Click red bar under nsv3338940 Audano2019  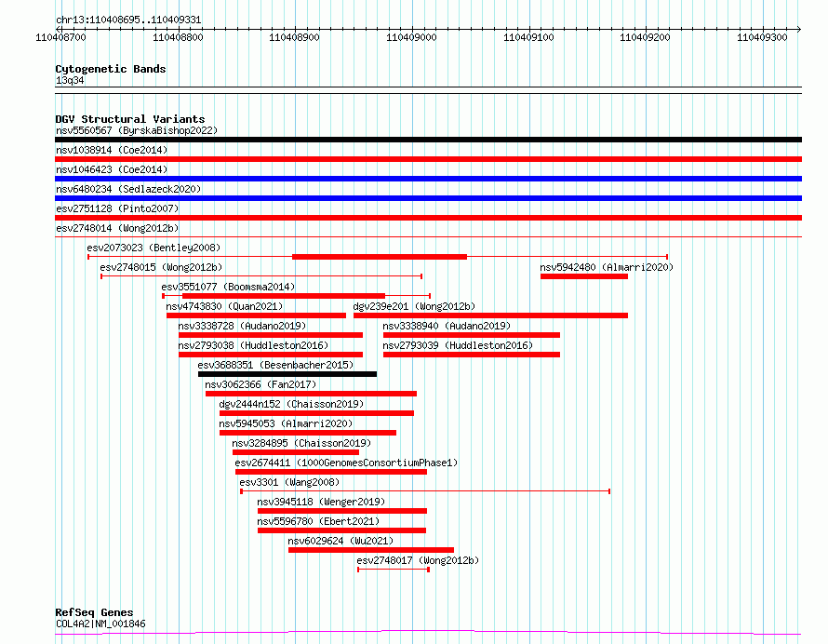[x=472, y=335]
